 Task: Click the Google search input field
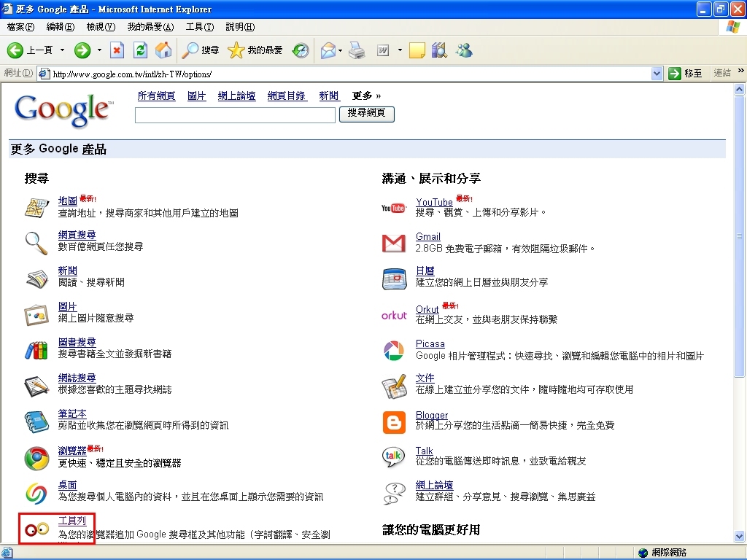[x=236, y=114]
